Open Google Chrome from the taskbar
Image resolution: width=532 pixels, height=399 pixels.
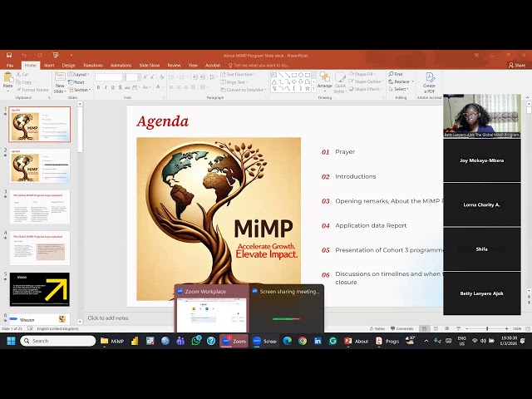pyautogui.click(x=303, y=341)
